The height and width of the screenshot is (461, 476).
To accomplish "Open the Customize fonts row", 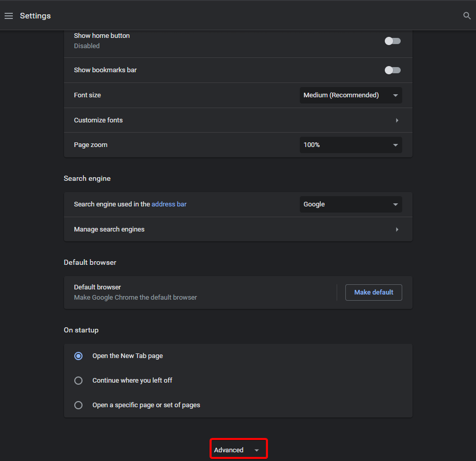I will [x=98, y=120].
